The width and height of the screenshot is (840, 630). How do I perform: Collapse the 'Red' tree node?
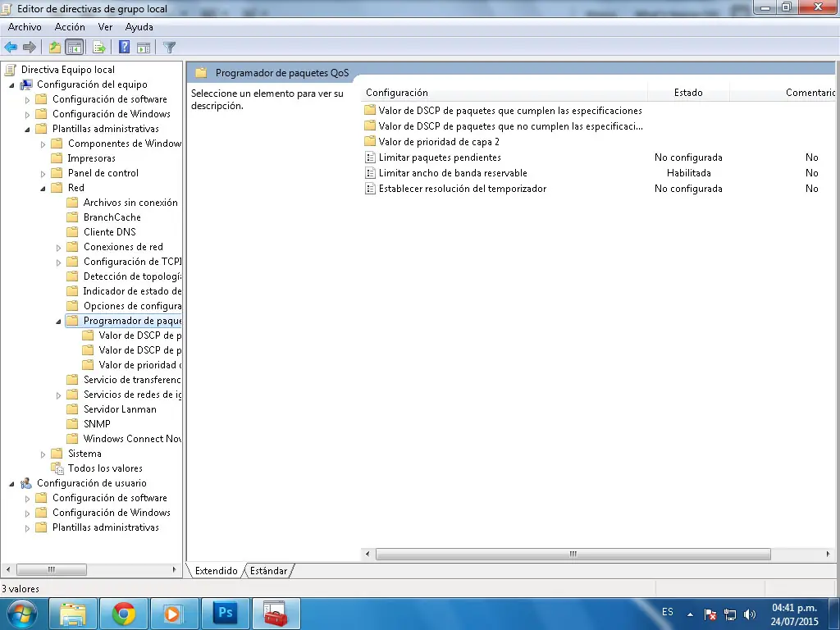click(43, 188)
